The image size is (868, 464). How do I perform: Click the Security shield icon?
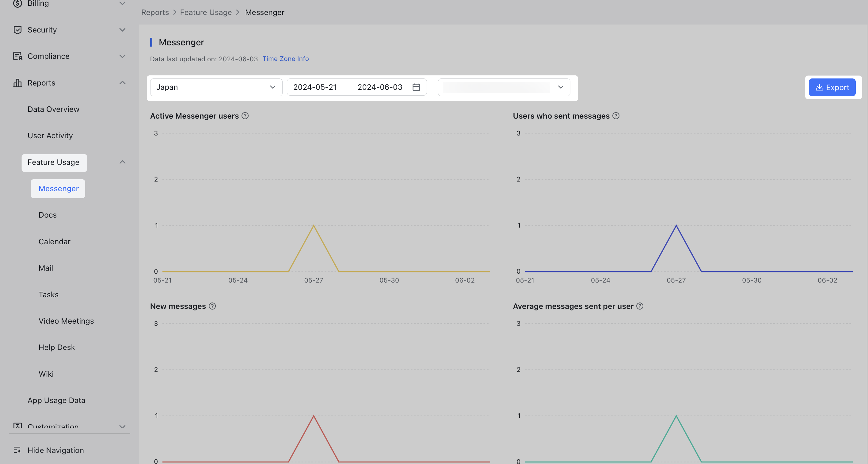click(x=18, y=30)
